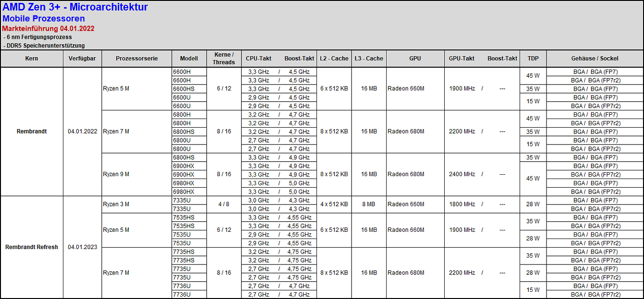Click the '4,5 GHz' boost of the 6600HS row
644x299 pixels.
coord(299,89)
